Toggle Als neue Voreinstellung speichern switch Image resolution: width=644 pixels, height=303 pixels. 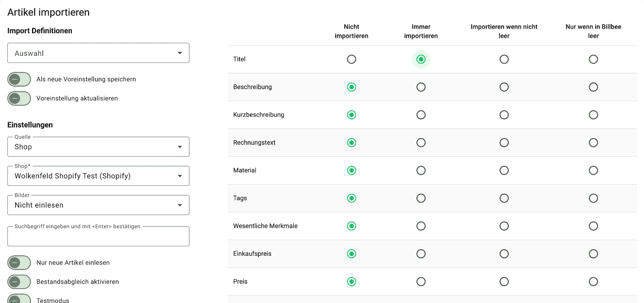(x=19, y=79)
